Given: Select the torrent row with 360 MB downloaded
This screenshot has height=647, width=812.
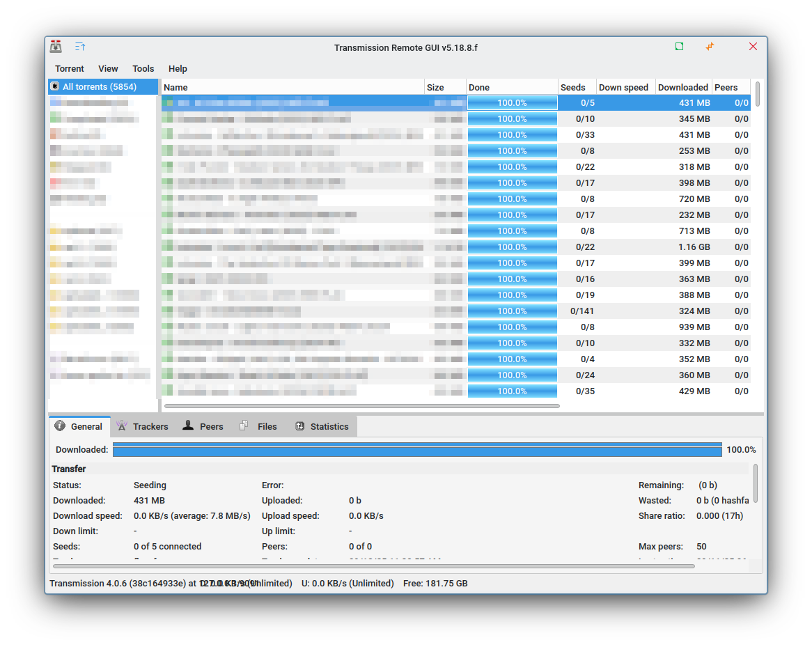Looking at the screenshot, I should [x=455, y=375].
